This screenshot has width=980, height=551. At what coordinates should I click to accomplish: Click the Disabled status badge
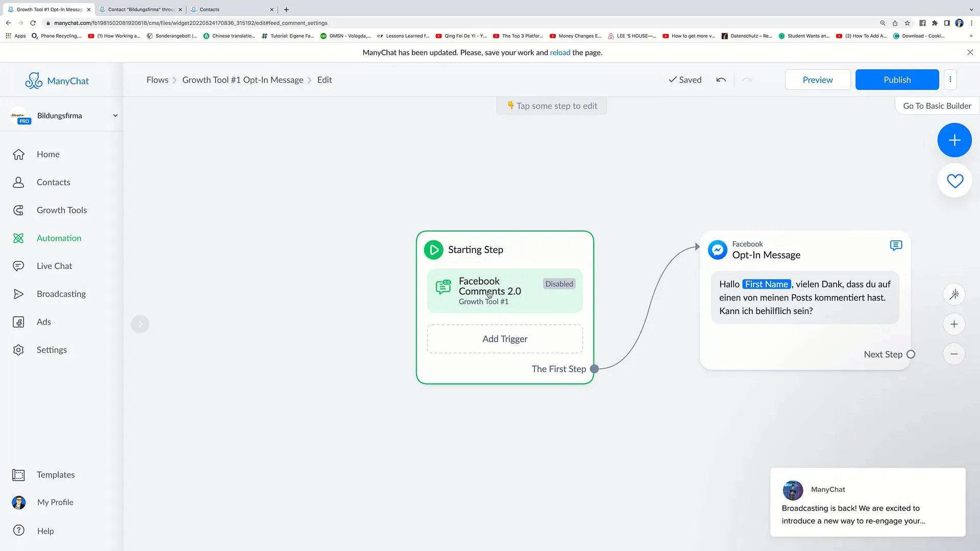point(559,284)
